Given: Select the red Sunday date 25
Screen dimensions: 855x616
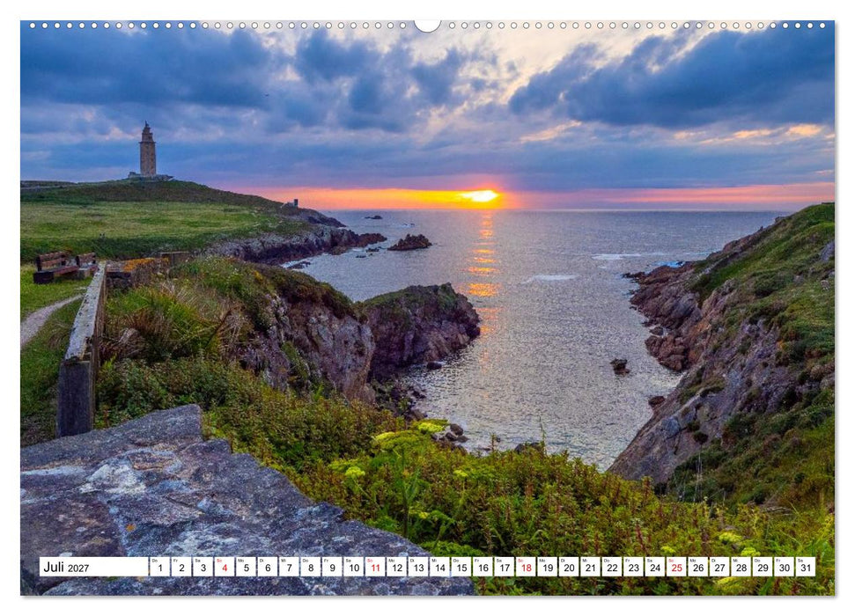Looking at the screenshot, I should pos(677,567).
